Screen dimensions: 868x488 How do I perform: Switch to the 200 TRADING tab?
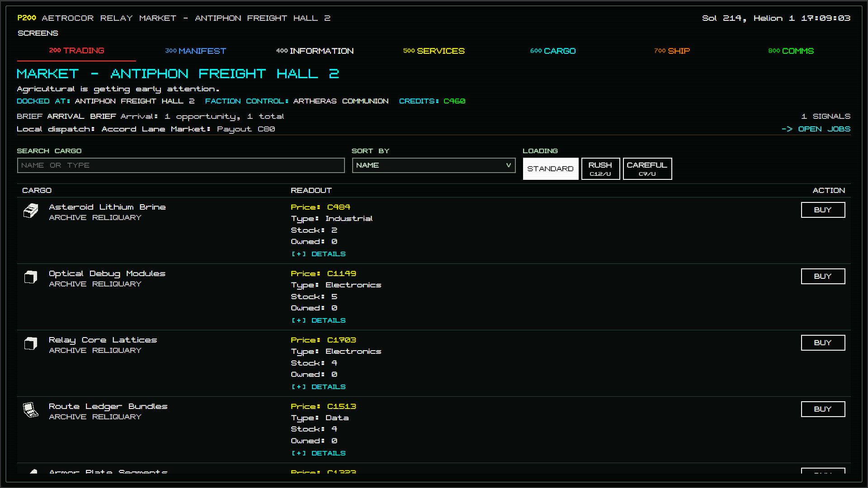point(76,51)
